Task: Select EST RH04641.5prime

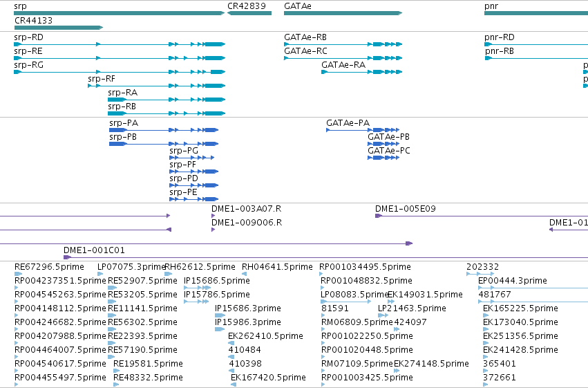Action: [x=244, y=274]
